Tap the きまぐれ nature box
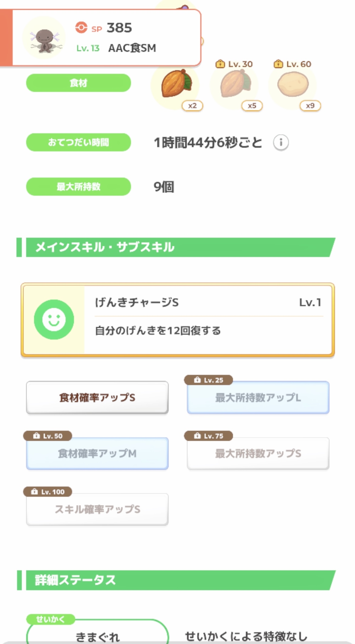Screen dimensions: 355x644 97,635
